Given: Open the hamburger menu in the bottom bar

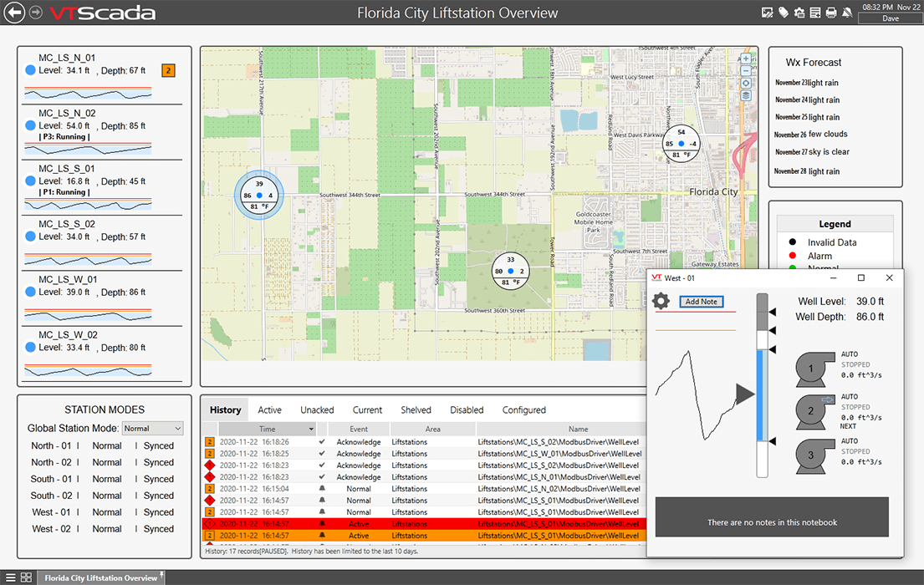Looking at the screenshot, I should click(x=11, y=577).
